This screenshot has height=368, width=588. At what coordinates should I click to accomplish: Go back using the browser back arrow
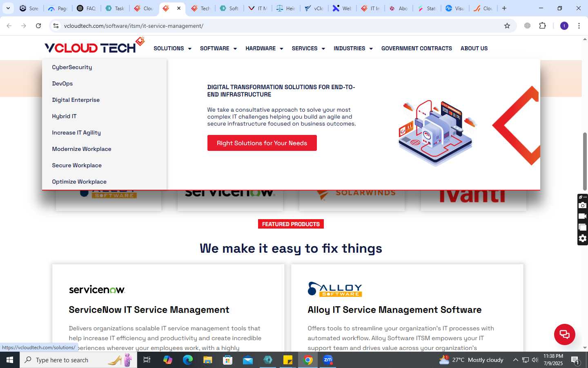coord(9,26)
